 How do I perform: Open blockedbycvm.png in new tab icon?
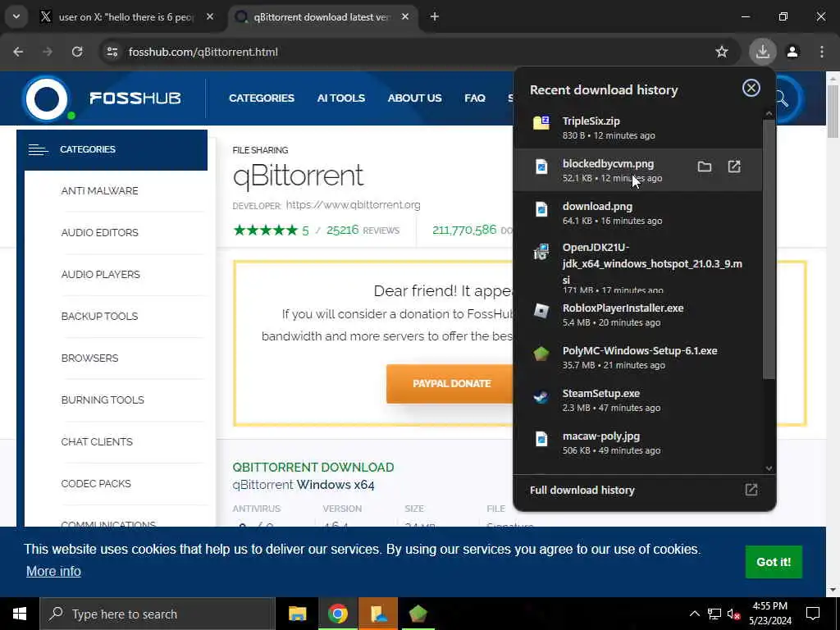click(734, 167)
